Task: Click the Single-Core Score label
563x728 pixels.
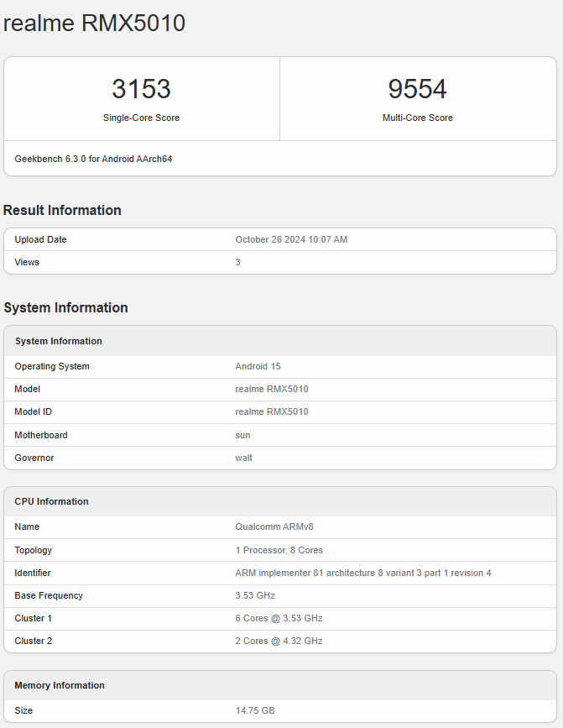Action: coord(141,118)
